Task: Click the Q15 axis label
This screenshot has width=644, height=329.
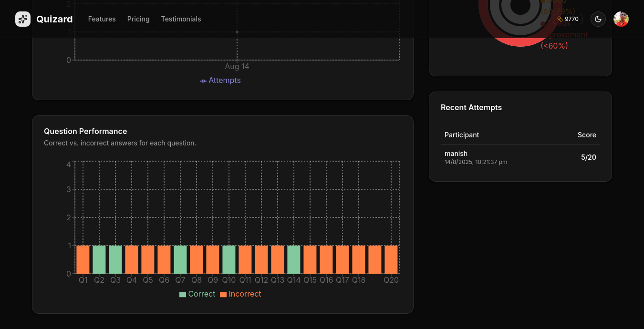Action: pyautogui.click(x=310, y=280)
